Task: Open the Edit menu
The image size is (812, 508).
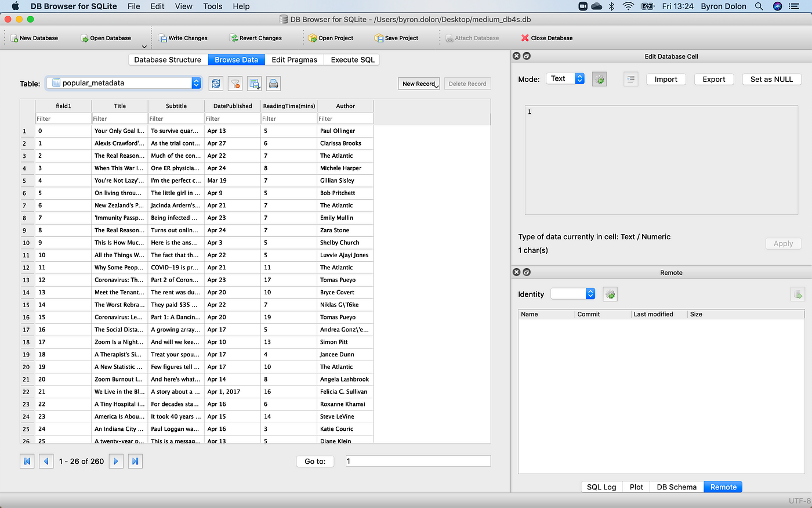Action: click(x=157, y=6)
